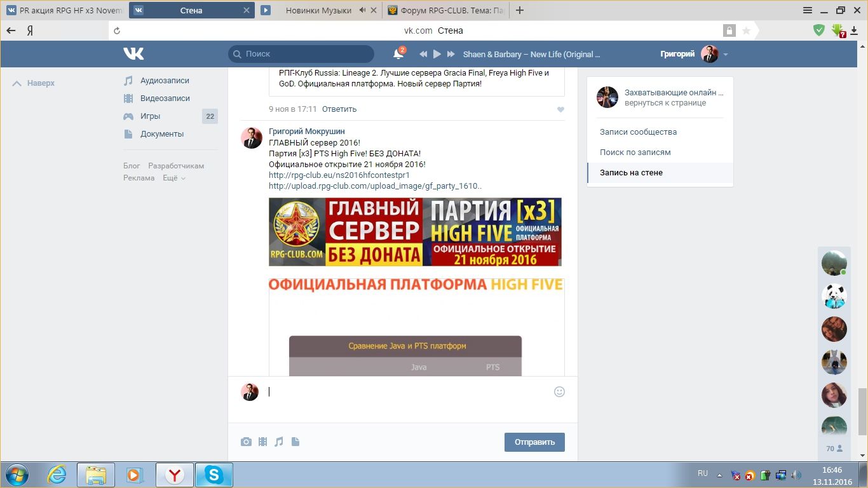The width and height of the screenshot is (868, 488).
Task: Open browser hamburger menu
Action: 808,10
